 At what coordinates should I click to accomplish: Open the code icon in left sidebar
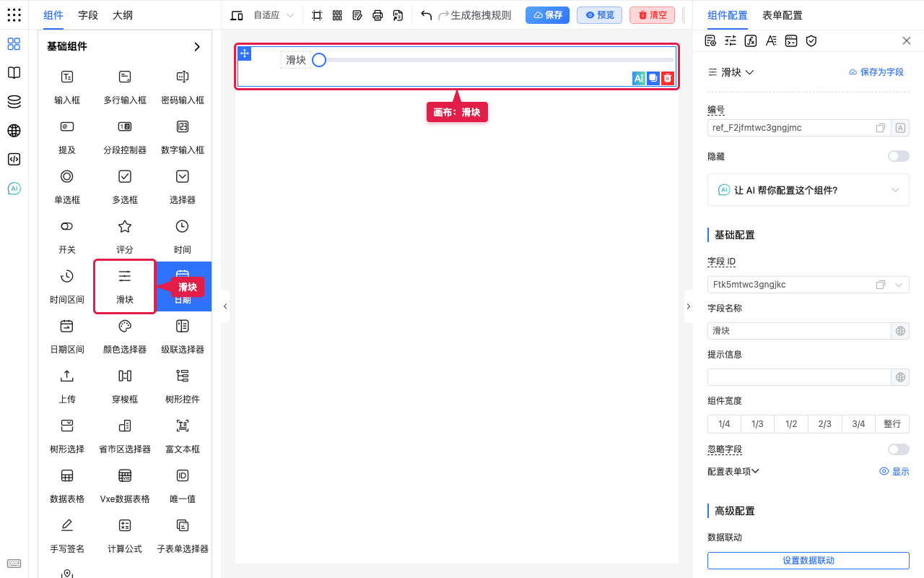click(14, 160)
